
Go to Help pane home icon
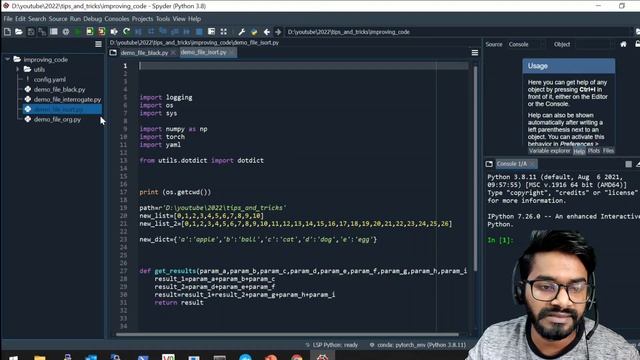coord(623,44)
